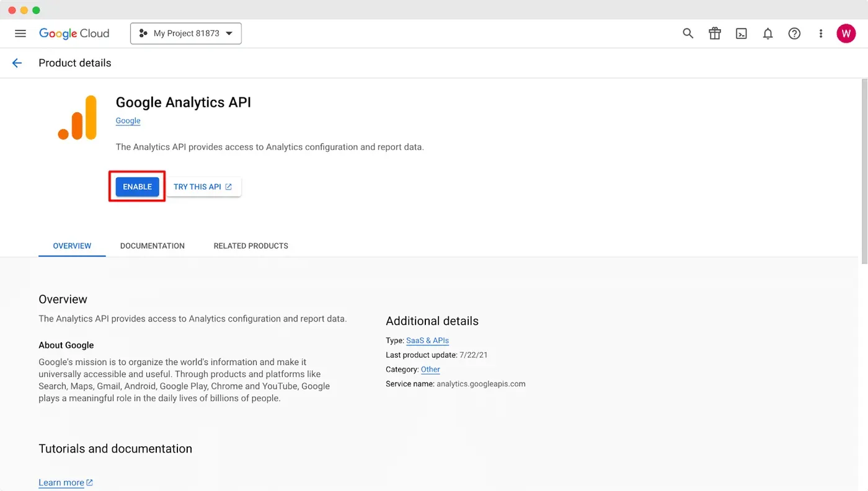Activate the Cloud Shell terminal icon
The width and height of the screenshot is (868, 491).
point(742,33)
